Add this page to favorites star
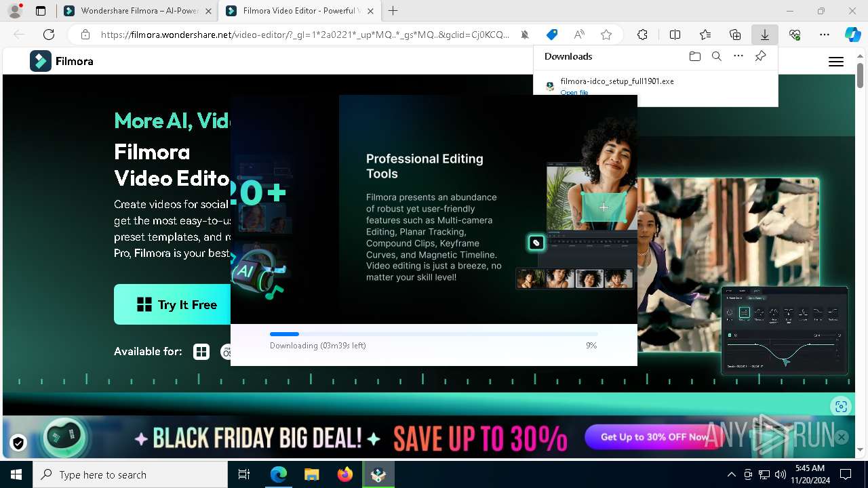868x488 pixels. (606, 35)
